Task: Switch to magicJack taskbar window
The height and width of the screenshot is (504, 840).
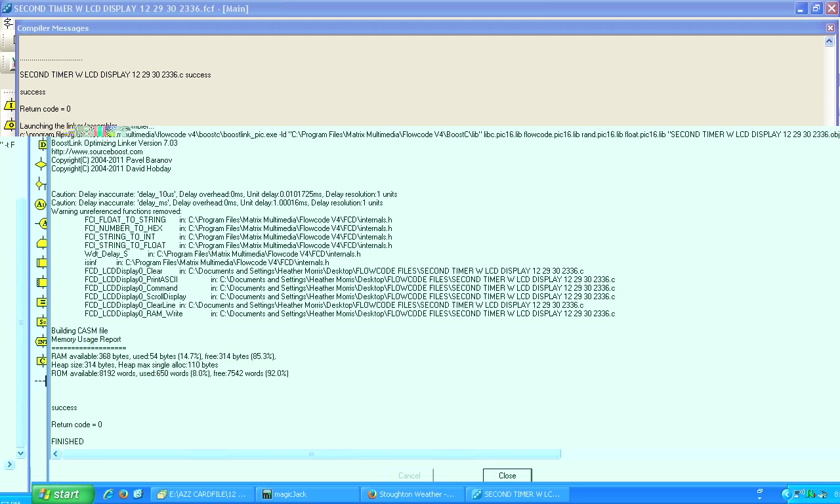Action: 308,494
